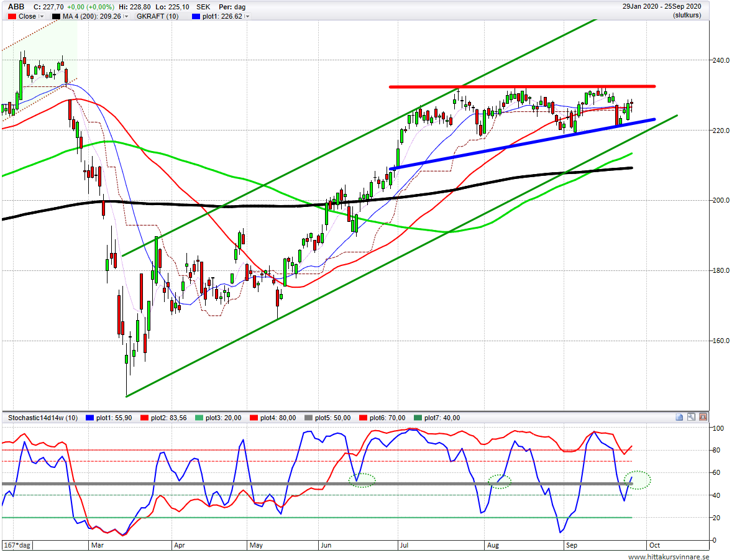Click the 167*dag period box
The image size is (737, 560).
click(17, 546)
